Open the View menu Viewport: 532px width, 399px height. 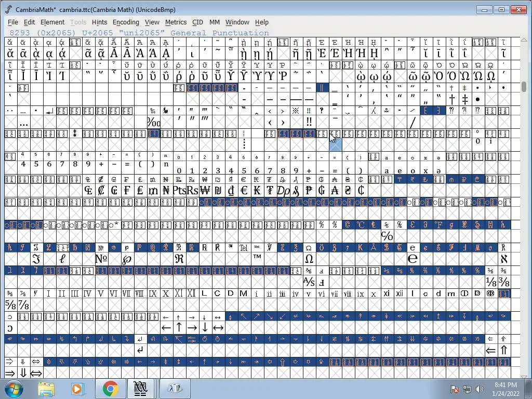152,22
